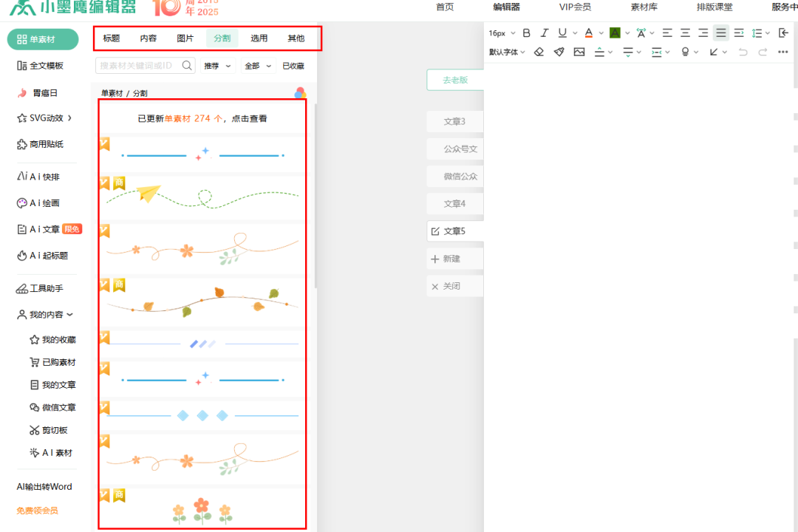Viewport: 798px width, 532px height.
Task: Click the insert image icon
Action: tap(579, 52)
